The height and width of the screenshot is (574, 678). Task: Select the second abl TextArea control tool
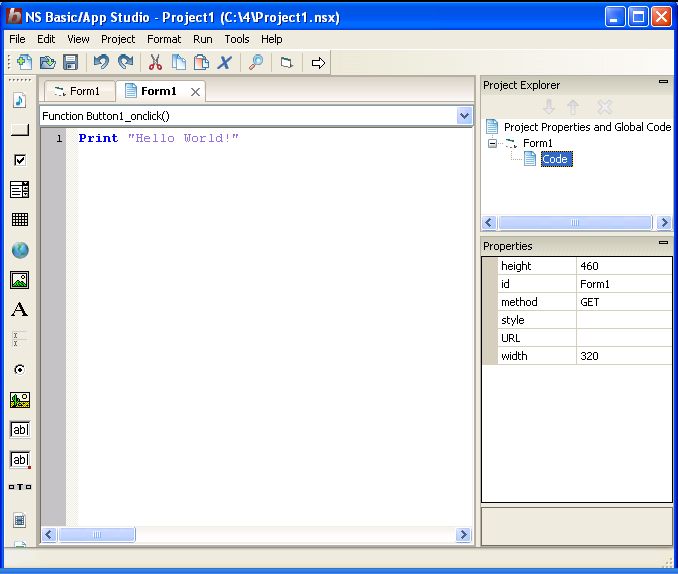point(20,459)
